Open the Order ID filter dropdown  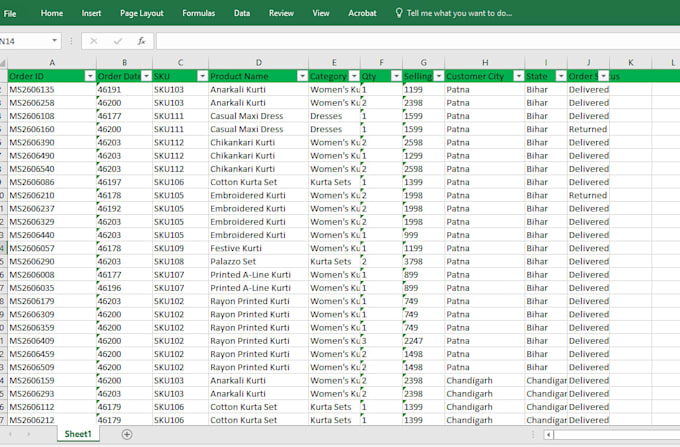(90, 76)
